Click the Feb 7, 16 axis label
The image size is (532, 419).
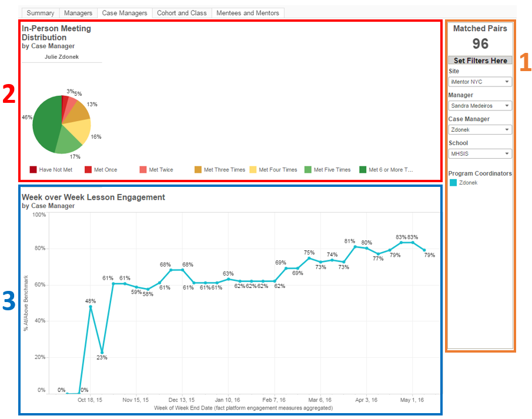pyautogui.click(x=274, y=400)
